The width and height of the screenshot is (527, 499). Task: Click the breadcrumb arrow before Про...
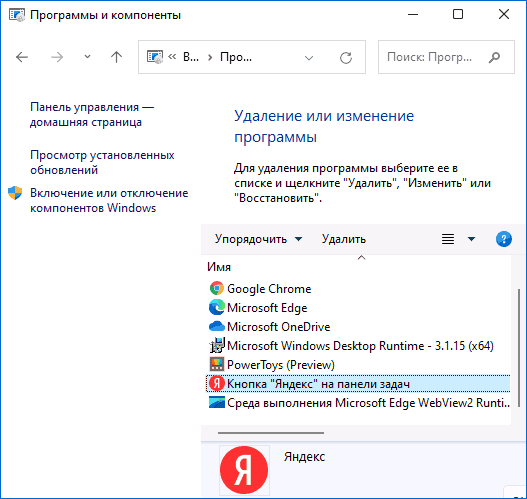tap(210, 57)
